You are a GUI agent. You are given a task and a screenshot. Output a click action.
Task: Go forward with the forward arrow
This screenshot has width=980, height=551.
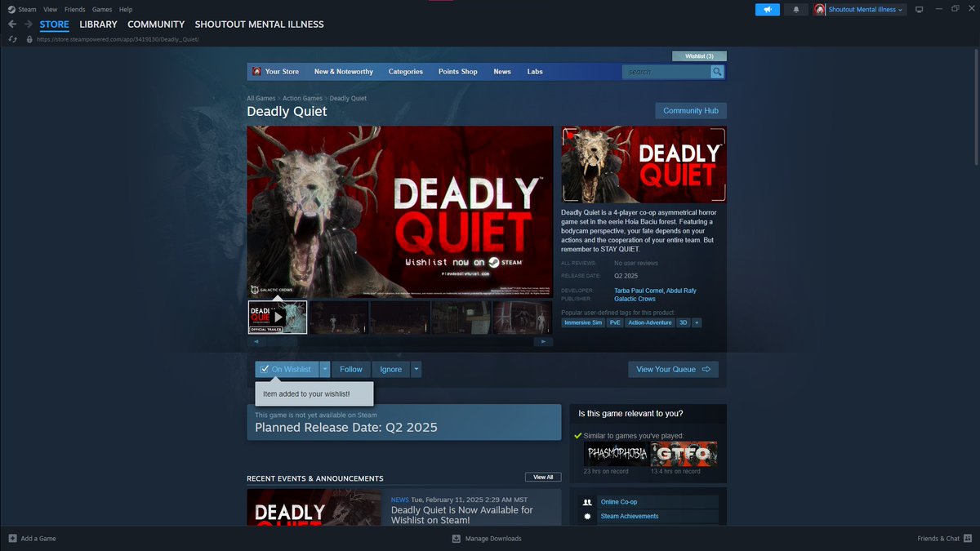[x=28, y=24]
